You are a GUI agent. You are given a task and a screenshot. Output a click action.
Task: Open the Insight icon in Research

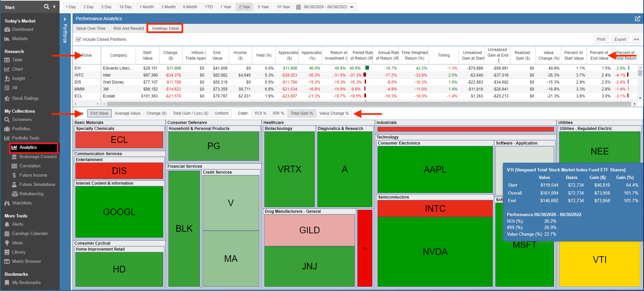tap(7, 79)
